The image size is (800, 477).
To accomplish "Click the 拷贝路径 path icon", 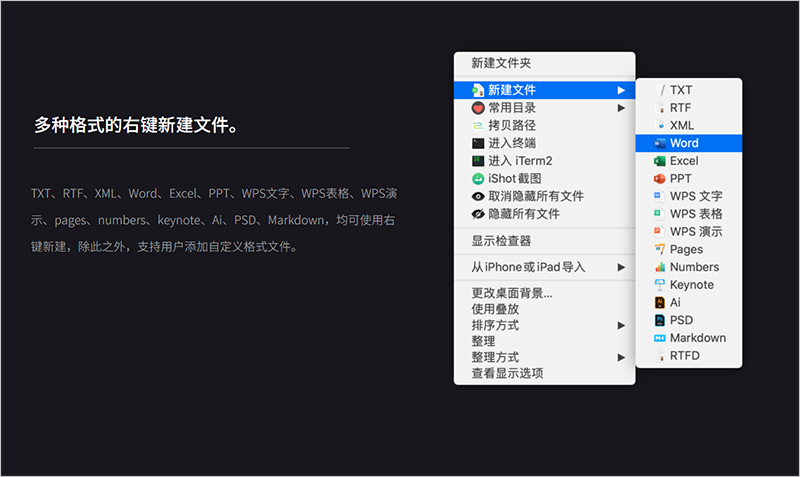I will tap(478, 125).
